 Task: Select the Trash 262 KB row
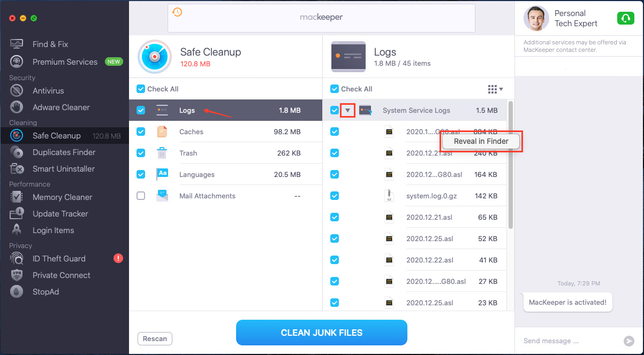tap(226, 153)
